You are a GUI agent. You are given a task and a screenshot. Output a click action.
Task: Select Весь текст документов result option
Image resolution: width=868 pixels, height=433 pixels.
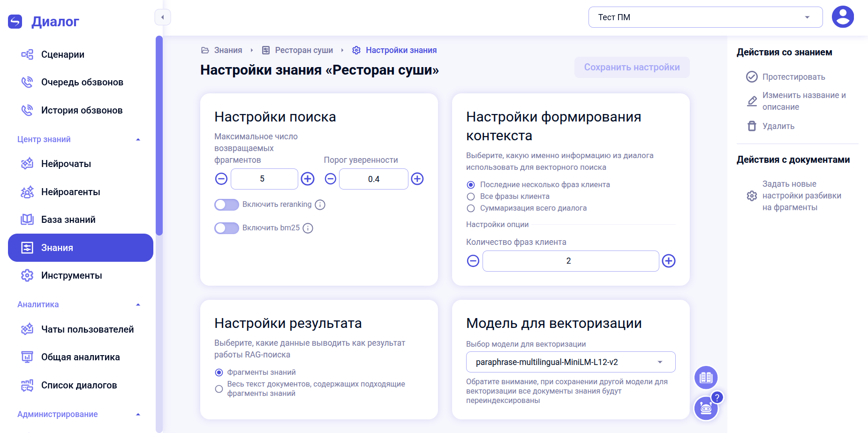click(x=219, y=389)
